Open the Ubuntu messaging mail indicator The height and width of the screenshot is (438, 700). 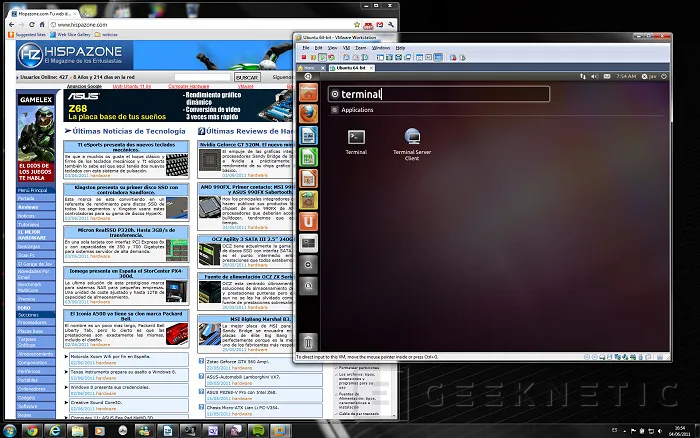pos(607,76)
